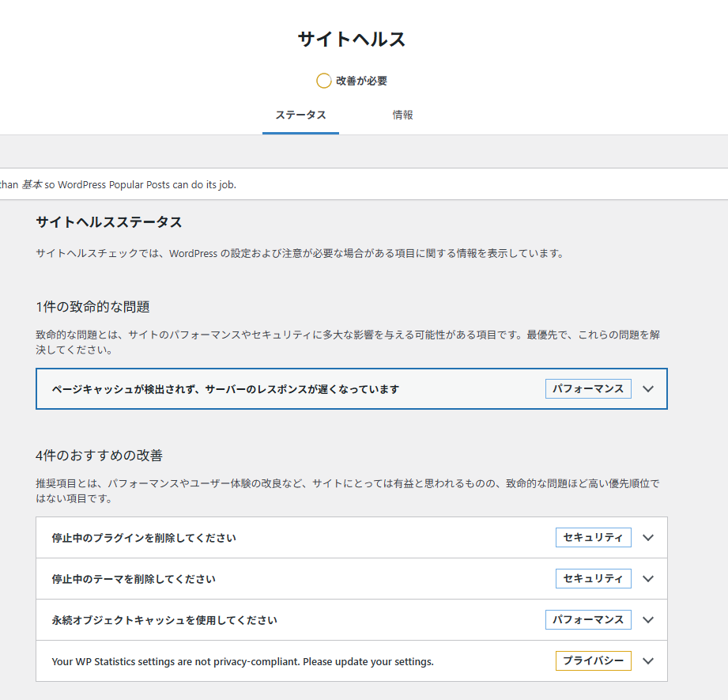Click パフォーマンス badge on page cache issue
This screenshot has height=700, width=728.
[588, 389]
